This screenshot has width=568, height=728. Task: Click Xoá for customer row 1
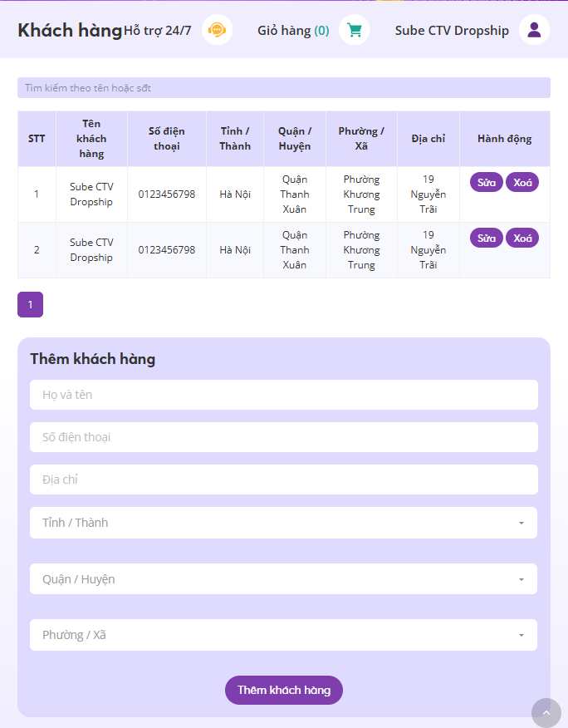(522, 183)
